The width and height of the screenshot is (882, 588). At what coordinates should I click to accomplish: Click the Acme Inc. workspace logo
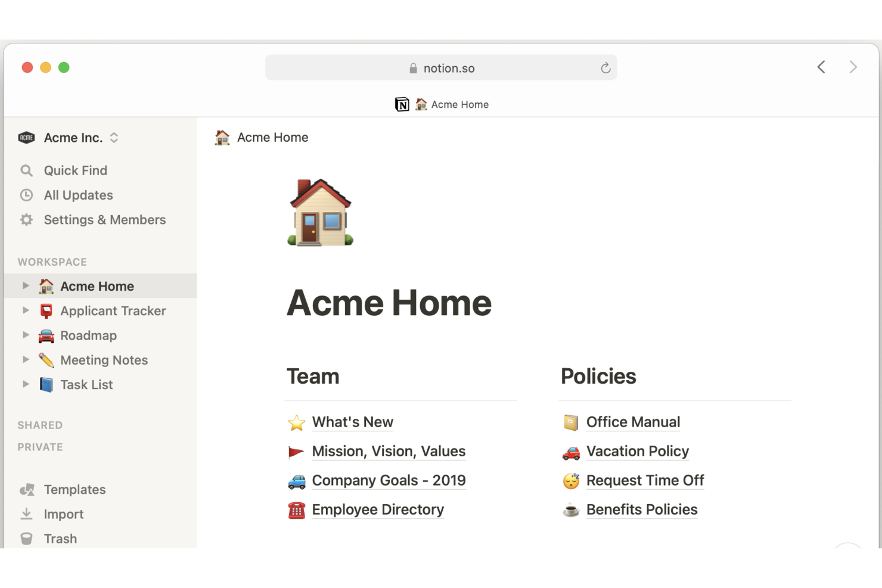(x=26, y=138)
